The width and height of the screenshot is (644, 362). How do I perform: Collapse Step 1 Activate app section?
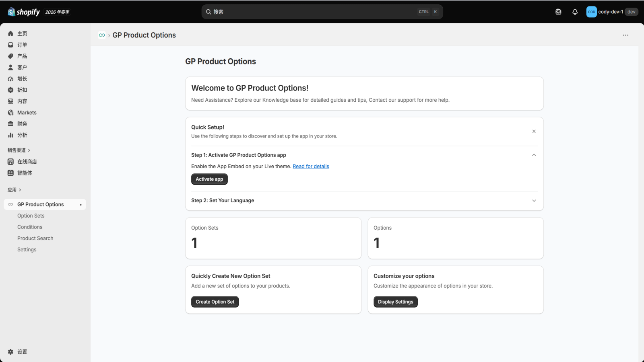[x=534, y=155]
